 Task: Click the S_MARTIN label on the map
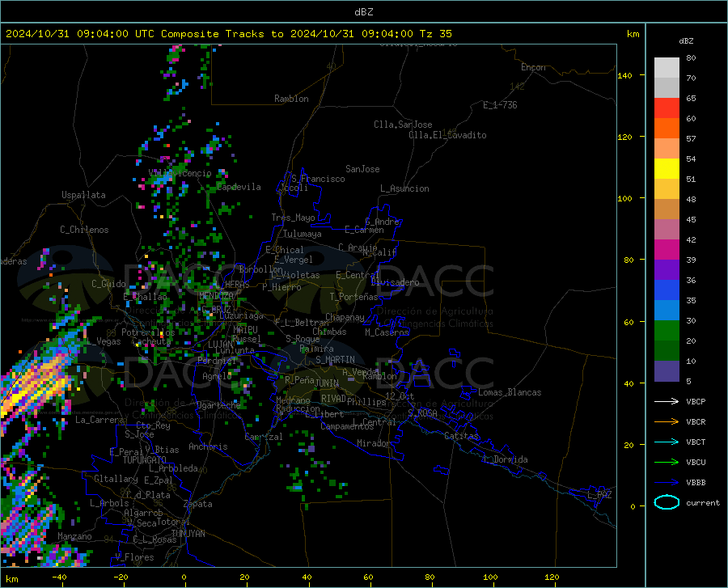coord(335,360)
